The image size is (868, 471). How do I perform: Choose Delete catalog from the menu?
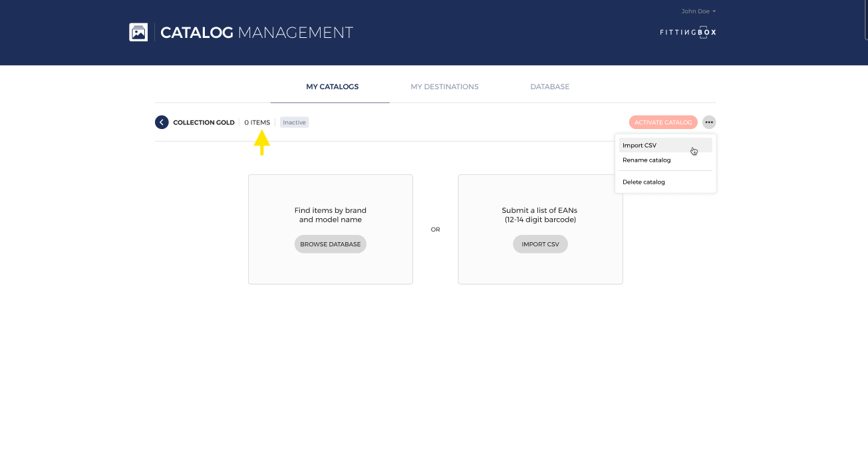pos(644,182)
